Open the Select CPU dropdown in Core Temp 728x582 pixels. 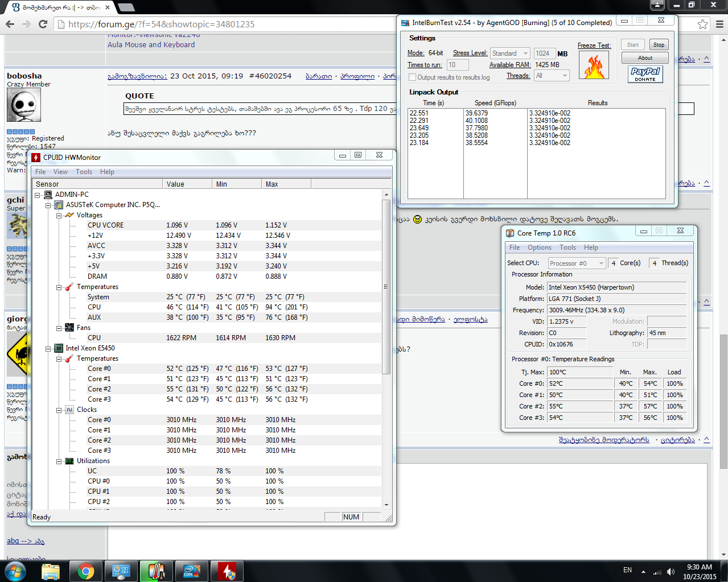coord(577,263)
